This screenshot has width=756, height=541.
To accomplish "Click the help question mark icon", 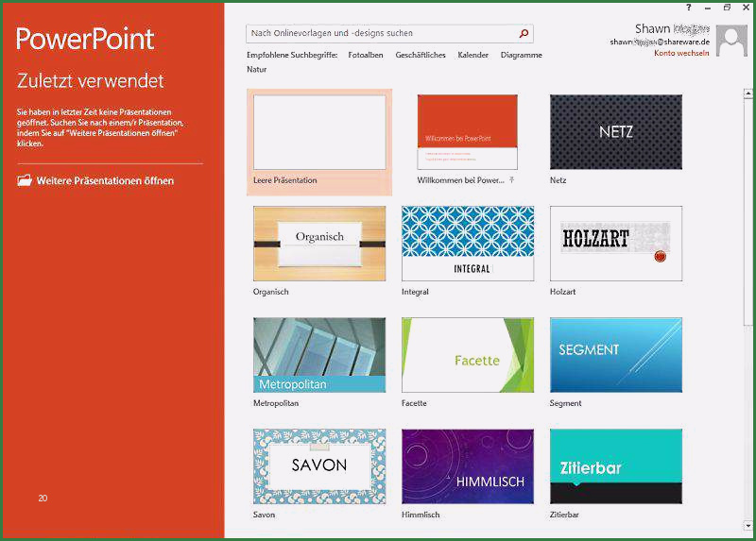I will [689, 7].
